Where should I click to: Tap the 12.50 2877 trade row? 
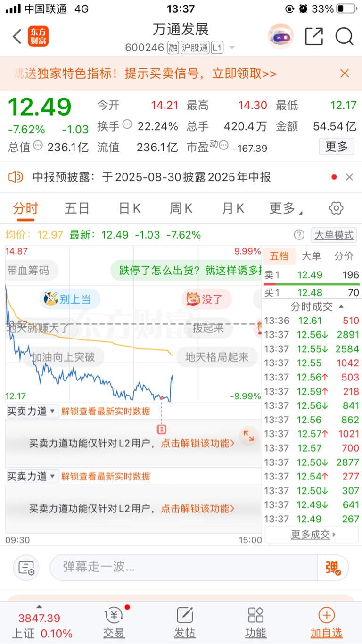coord(312,462)
